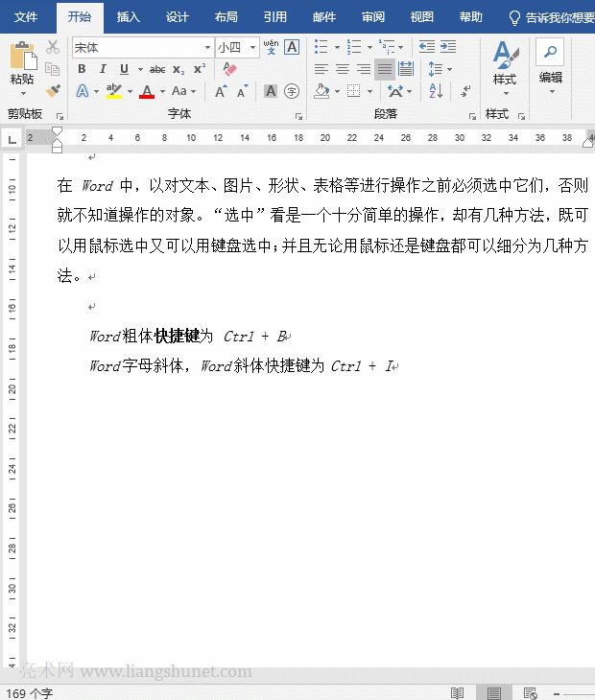The image size is (595, 700).
Task: Align text right
Action: [364, 69]
